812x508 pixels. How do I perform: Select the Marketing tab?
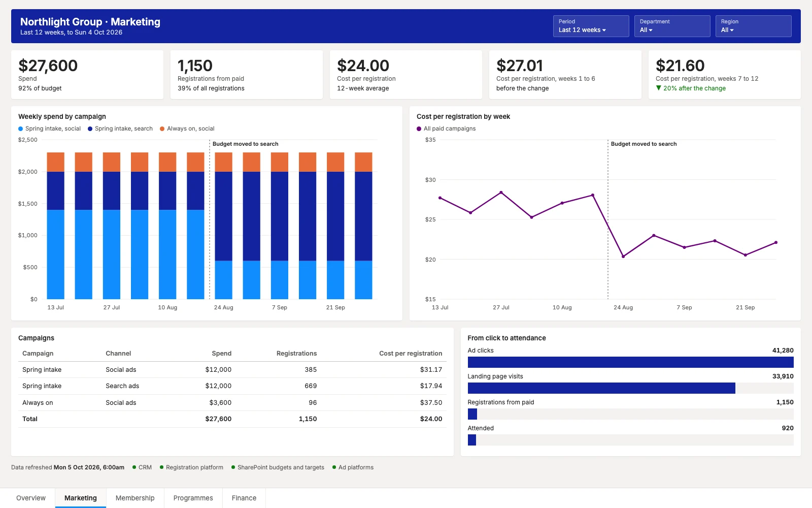pos(81,498)
